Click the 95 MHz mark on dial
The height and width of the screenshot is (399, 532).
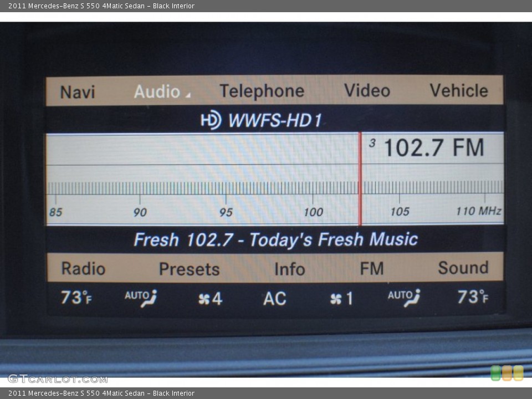(x=226, y=212)
